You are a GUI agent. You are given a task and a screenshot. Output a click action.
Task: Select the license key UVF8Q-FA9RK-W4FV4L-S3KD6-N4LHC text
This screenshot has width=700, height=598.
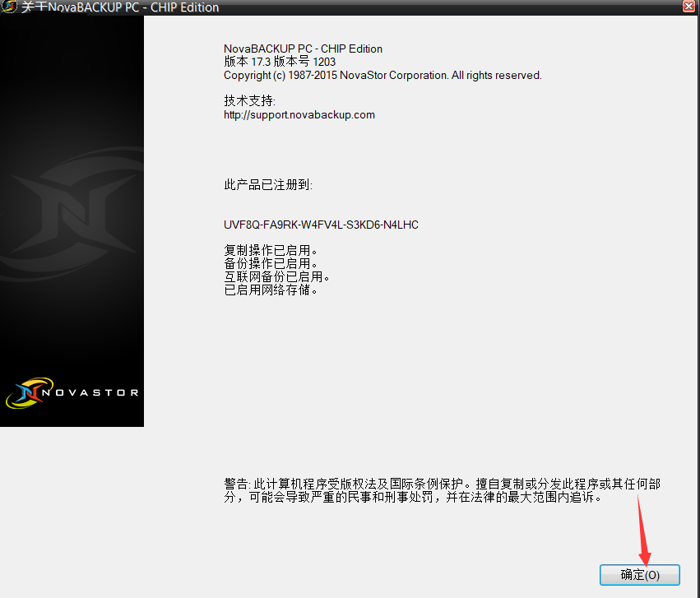pos(321,225)
